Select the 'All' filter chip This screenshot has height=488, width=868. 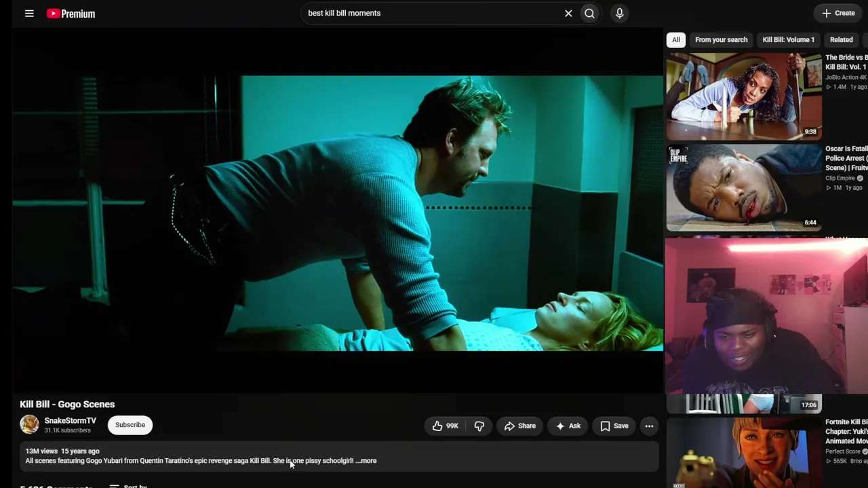click(x=676, y=39)
